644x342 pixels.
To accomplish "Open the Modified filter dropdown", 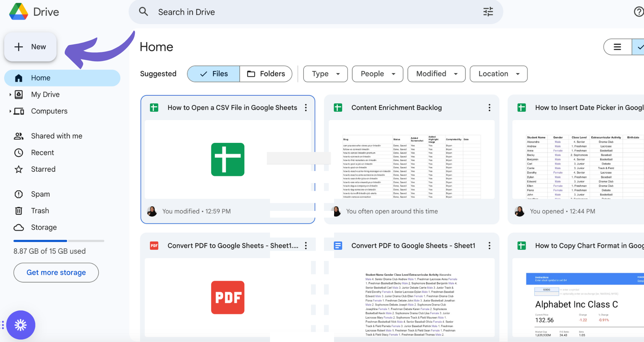I will 436,74.
